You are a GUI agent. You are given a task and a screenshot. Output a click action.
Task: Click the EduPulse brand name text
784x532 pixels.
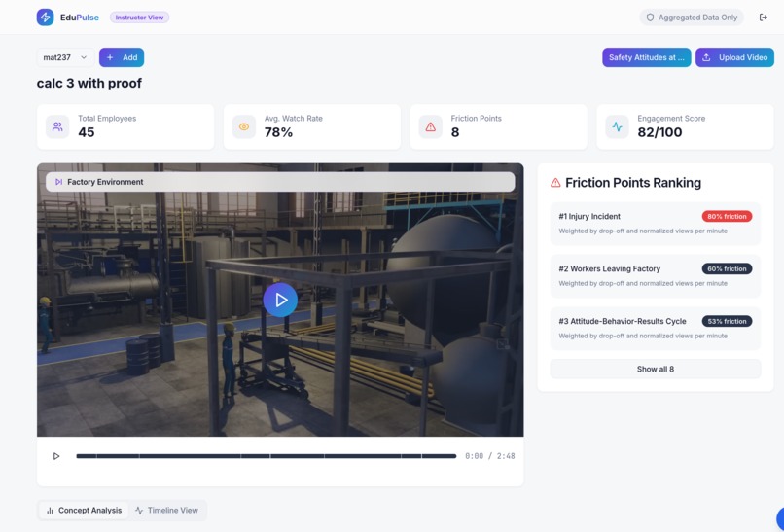coord(80,18)
